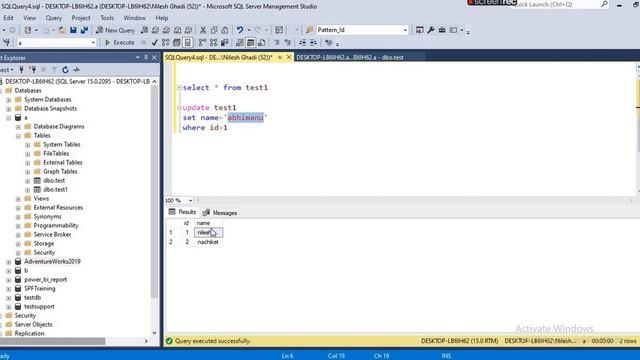Open the Project menu
Screen dimensions: 640x360
click(x=81, y=18)
